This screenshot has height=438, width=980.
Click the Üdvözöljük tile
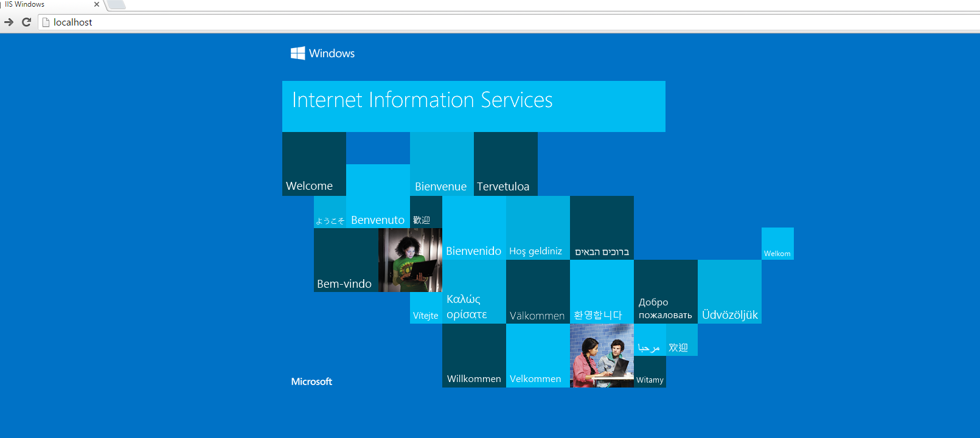[729, 291]
